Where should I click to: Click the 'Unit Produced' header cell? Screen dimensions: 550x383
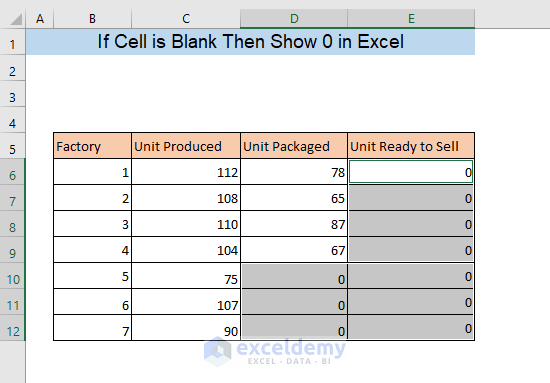click(186, 146)
